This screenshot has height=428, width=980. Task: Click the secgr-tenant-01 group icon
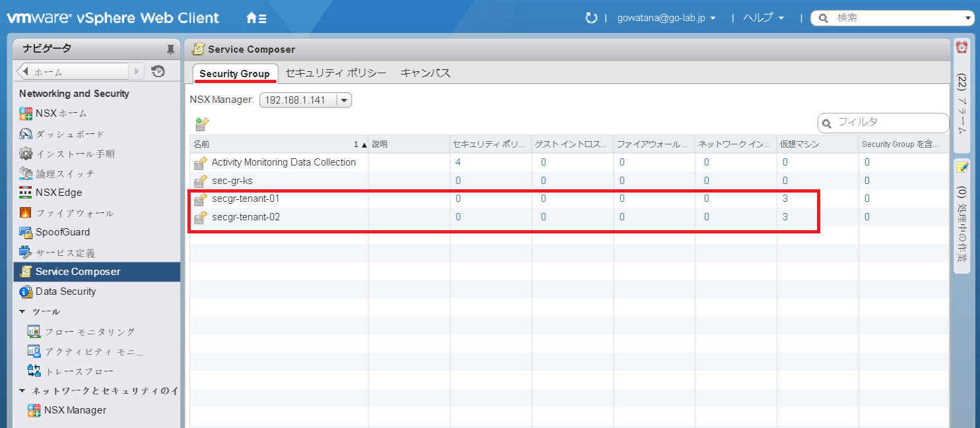point(201,199)
